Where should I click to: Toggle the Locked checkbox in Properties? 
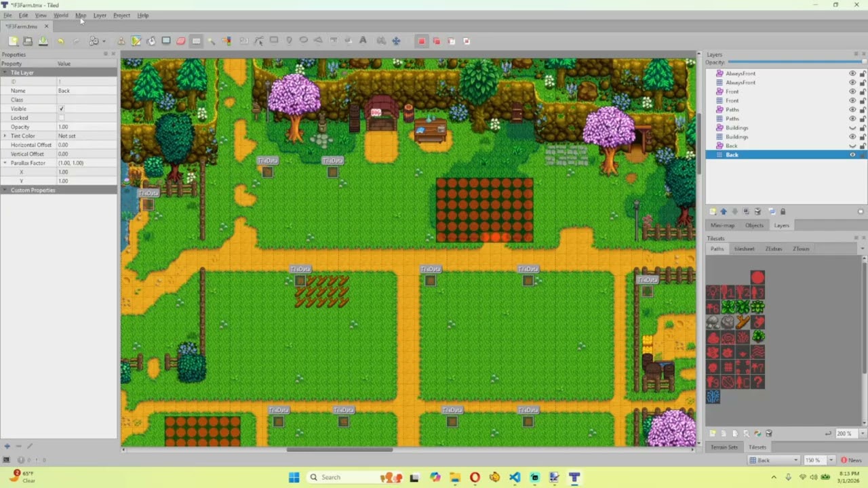coord(61,118)
